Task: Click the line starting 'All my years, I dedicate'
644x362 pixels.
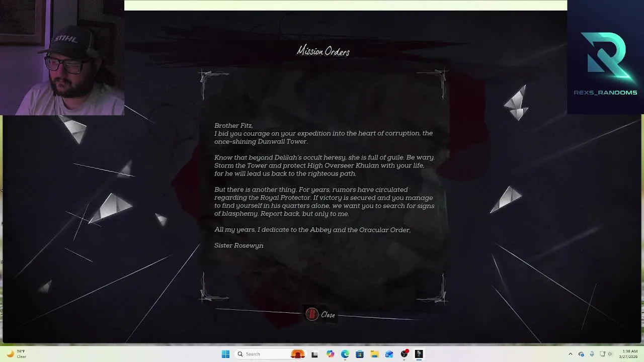Action: click(x=312, y=230)
